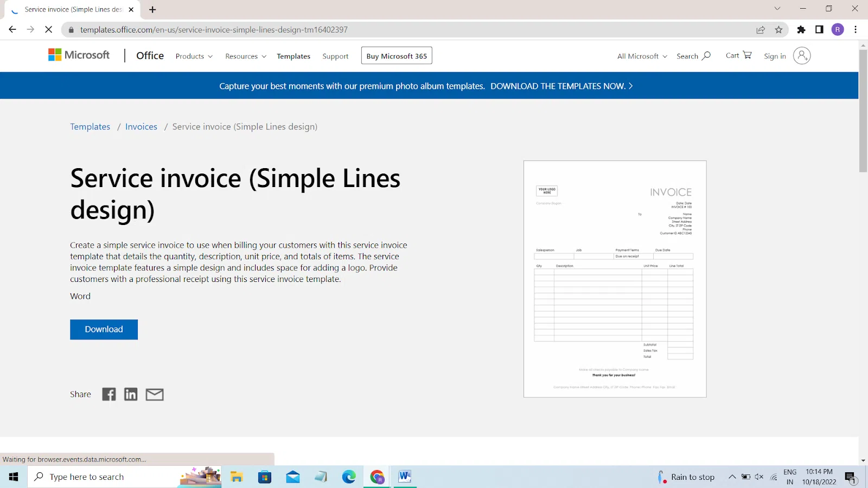
Task: Open the Templates nav item
Action: (293, 56)
